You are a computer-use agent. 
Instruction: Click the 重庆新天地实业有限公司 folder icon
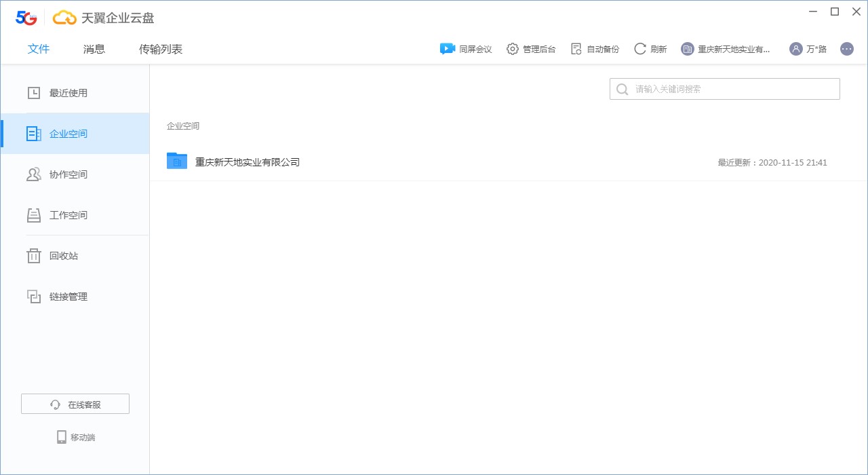point(177,161)
